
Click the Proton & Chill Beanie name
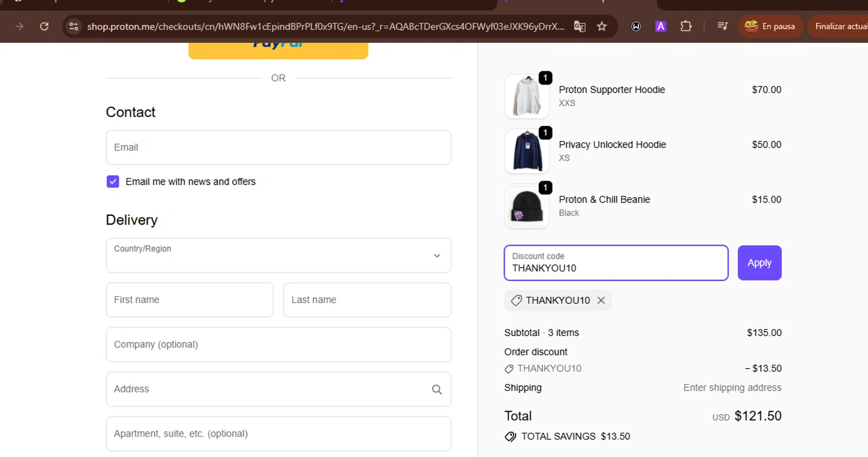point(605,200)
